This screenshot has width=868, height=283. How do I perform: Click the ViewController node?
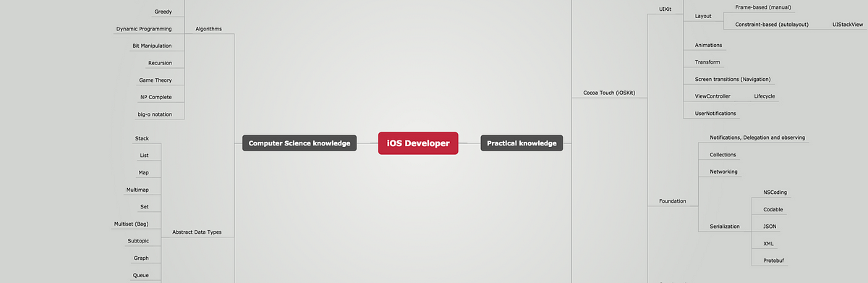712,96
